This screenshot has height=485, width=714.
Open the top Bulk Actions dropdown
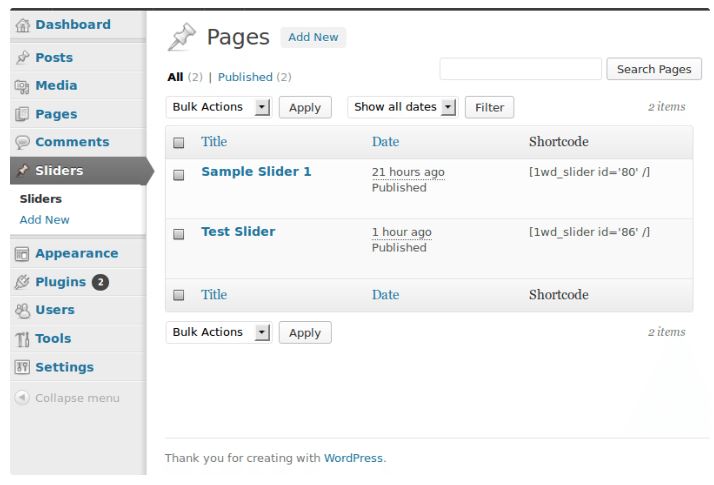pos(218,107)
